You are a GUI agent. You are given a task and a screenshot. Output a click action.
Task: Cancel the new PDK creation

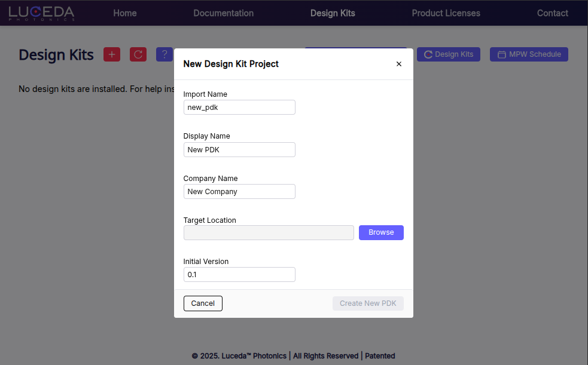[x=203, y=303]
